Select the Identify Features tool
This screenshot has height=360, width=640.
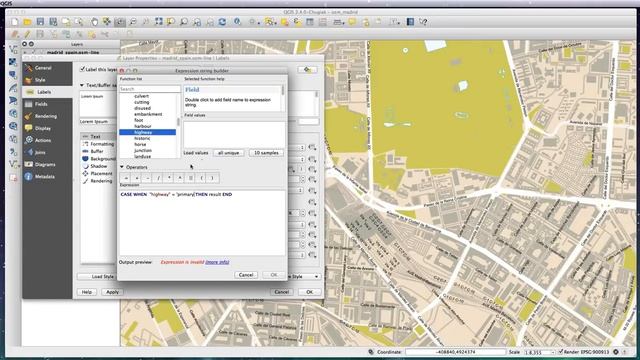(237, 22)
